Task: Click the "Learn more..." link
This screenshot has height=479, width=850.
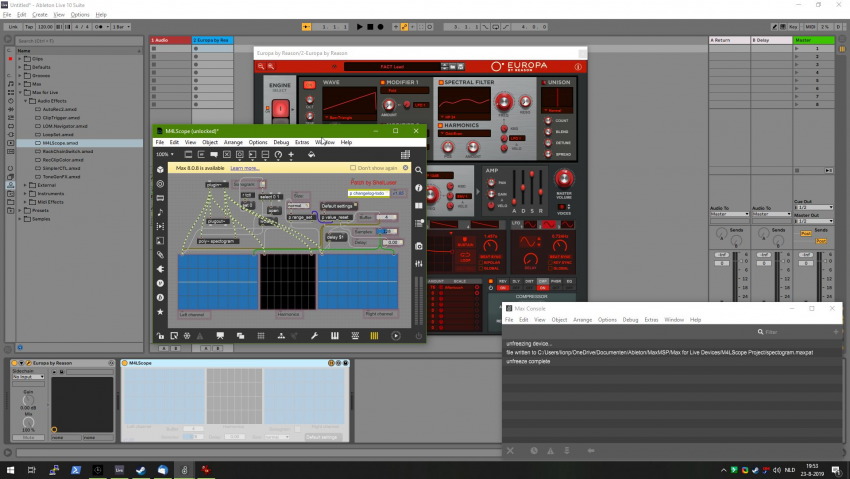Action: (x=245, y=168)
